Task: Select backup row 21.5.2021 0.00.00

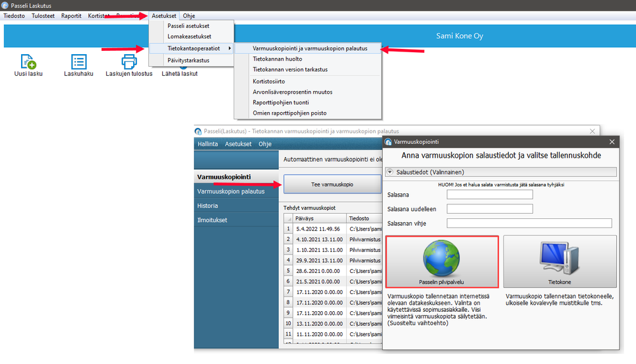Action: coord(332,281)
